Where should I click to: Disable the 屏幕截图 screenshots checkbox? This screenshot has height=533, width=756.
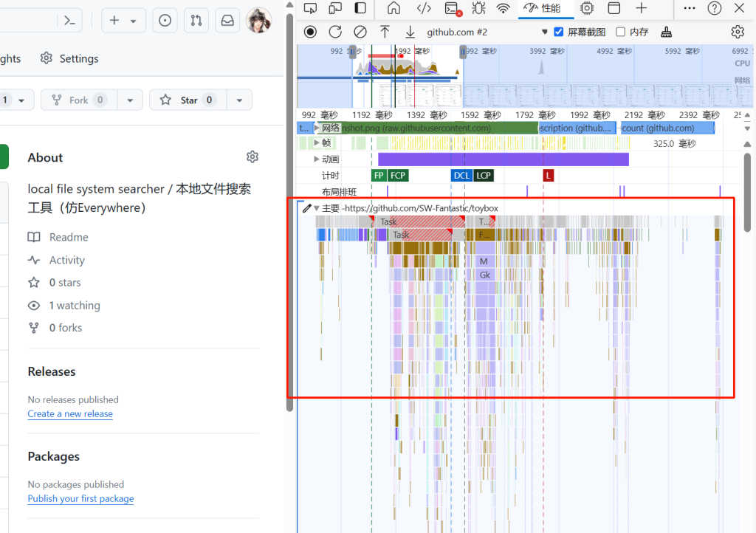pyautogui.click(x=559, y=32)
